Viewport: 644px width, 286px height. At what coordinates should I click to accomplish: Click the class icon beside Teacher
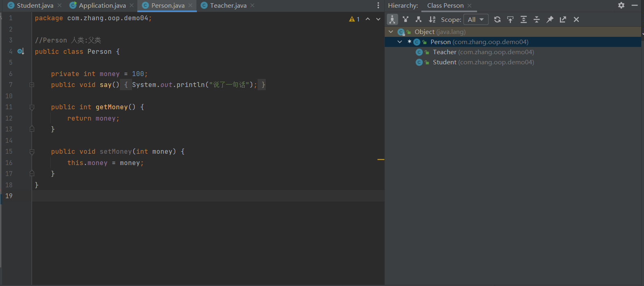pos(419,52)
